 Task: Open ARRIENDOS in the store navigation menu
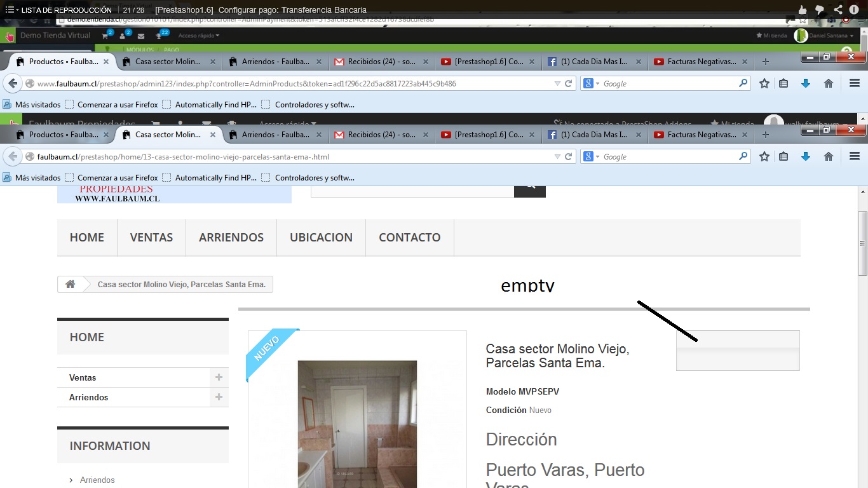pos(231,238)
